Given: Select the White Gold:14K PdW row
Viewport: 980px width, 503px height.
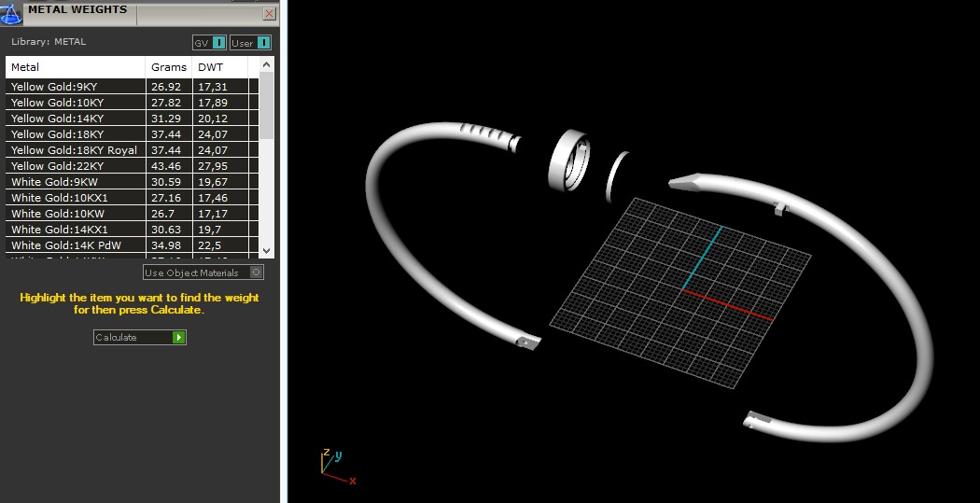Looking at the screenshot, I should click(x=132, y=245).
